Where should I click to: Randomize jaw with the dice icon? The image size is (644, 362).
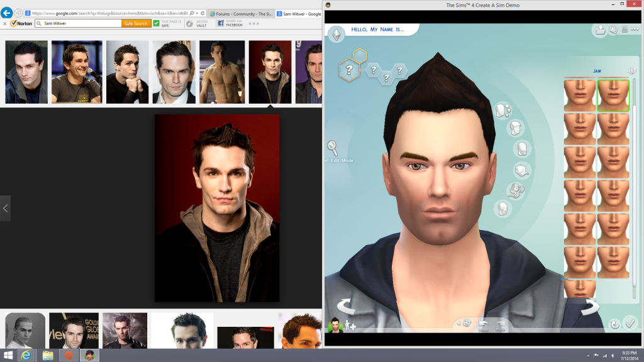632,71
